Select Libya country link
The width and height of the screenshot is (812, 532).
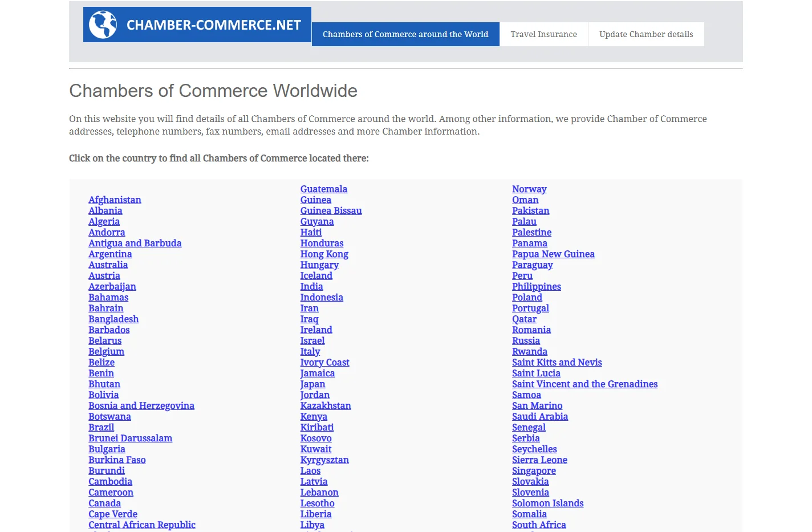click(x=312, y=525)
